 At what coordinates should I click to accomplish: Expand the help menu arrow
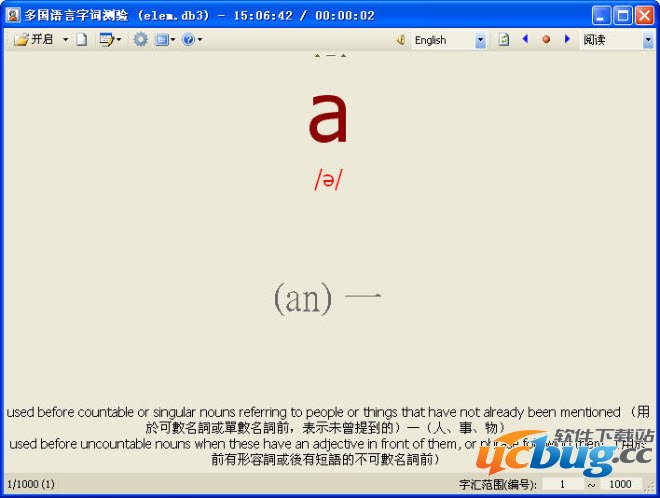(x=200, y=40)
